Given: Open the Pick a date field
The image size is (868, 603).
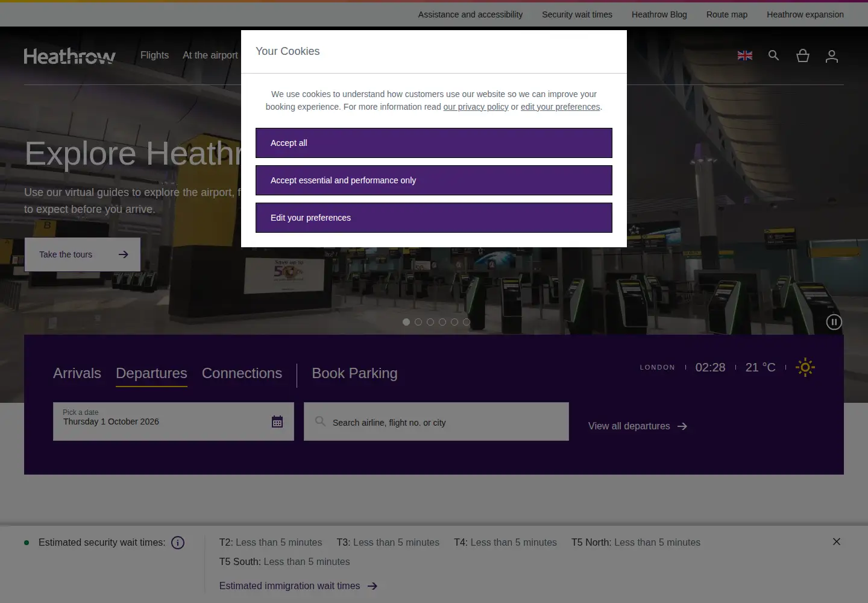Looking at the screenshot, I should point(174,421).
